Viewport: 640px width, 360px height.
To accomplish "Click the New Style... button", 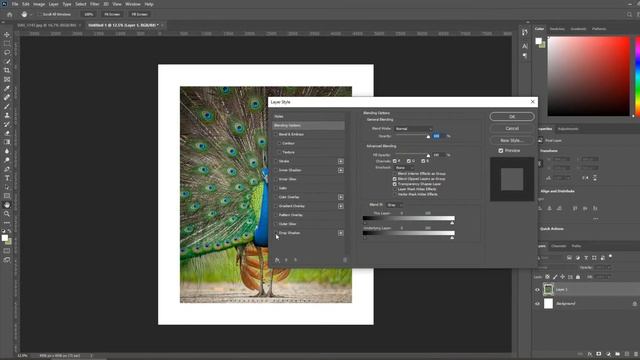I will (x=512, y=140).
